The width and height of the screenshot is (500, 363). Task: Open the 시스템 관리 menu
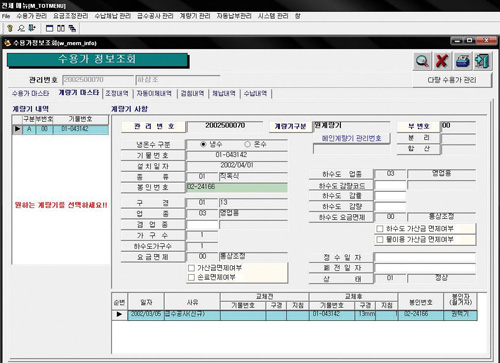(x=273, y=16)
